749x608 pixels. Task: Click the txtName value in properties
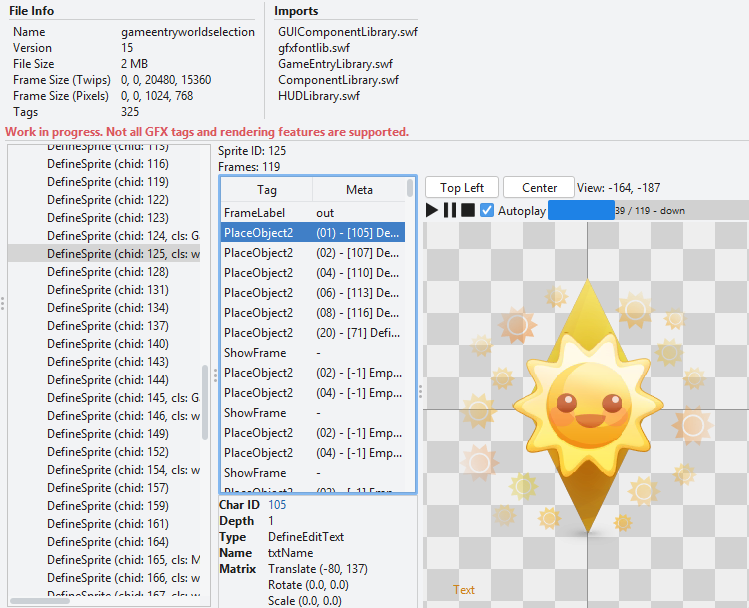tap(290, 553)
